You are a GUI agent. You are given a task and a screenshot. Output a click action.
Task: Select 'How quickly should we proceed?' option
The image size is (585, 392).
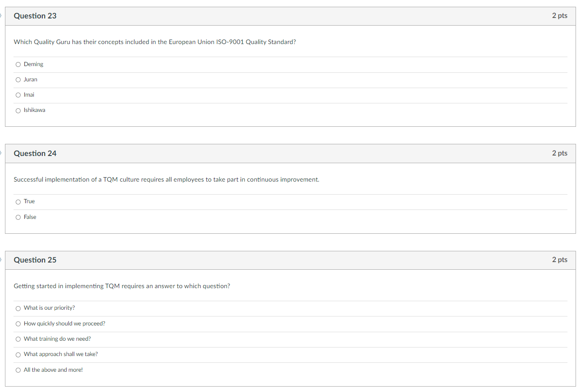click(18, 324)
